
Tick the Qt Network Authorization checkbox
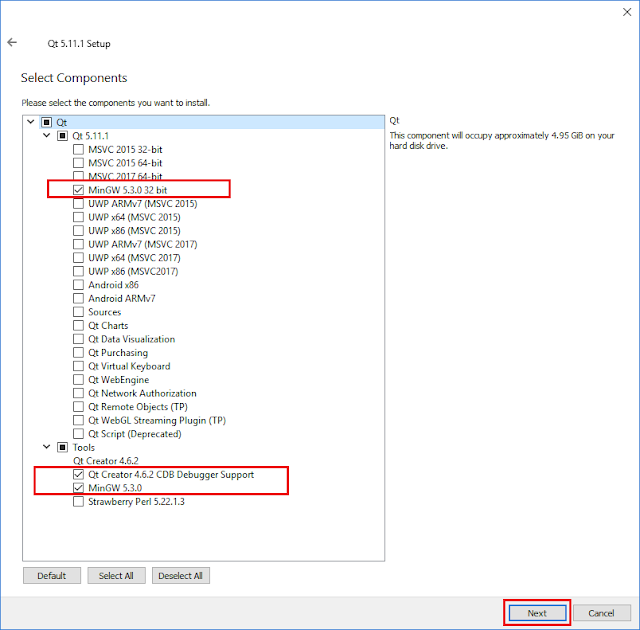[x=78, y=393]
